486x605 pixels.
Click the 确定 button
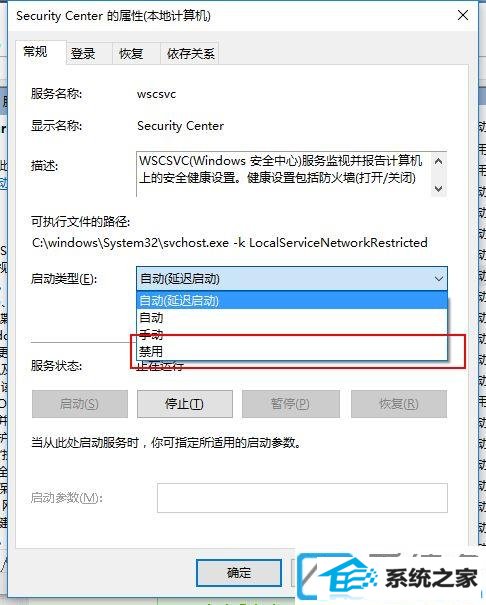pyautogui.click(x=239, y=573)
